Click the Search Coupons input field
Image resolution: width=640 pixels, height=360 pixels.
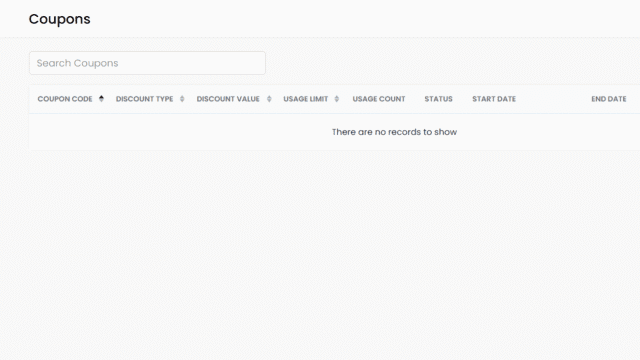(x=147, y=63)
